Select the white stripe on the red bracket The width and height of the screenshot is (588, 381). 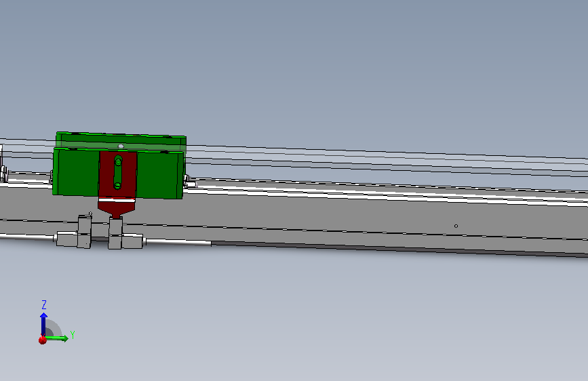pyautogui.click(x=117, y=200)
